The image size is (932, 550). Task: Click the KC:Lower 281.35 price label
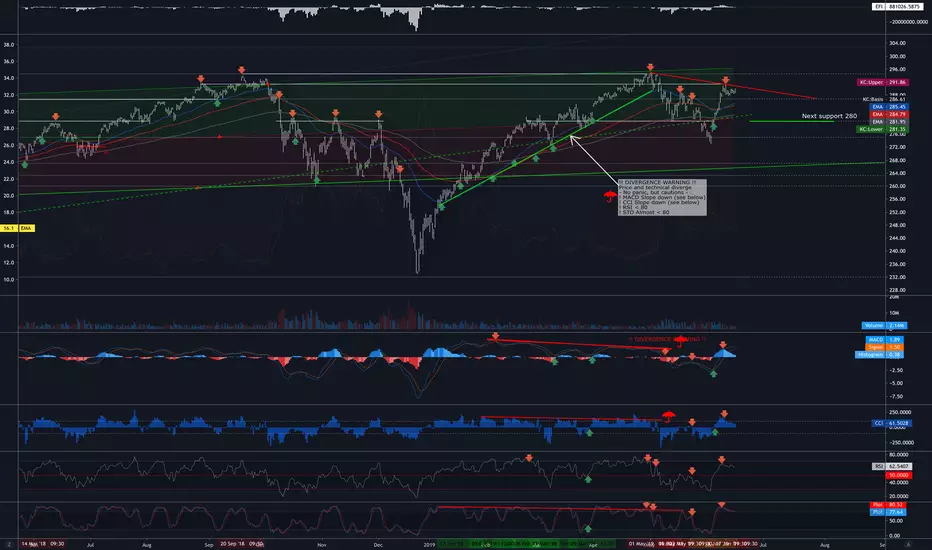tap(883, 129)
